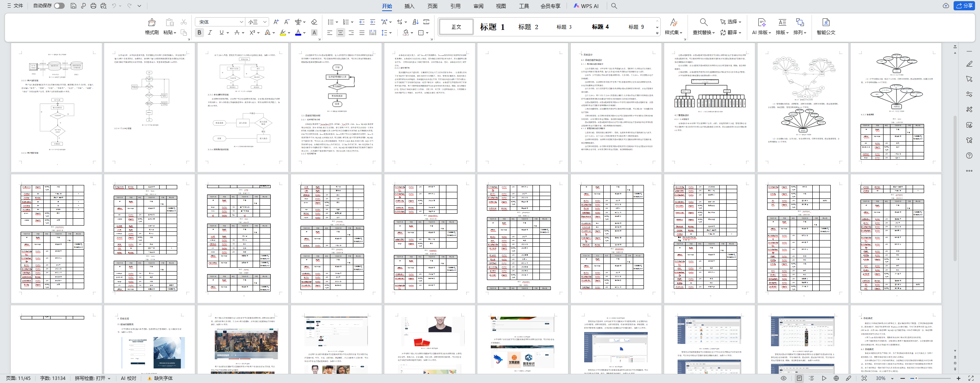Decrease font size with A- icon
This screenshot has height=383, width=980.
click(x=287, y=22)
